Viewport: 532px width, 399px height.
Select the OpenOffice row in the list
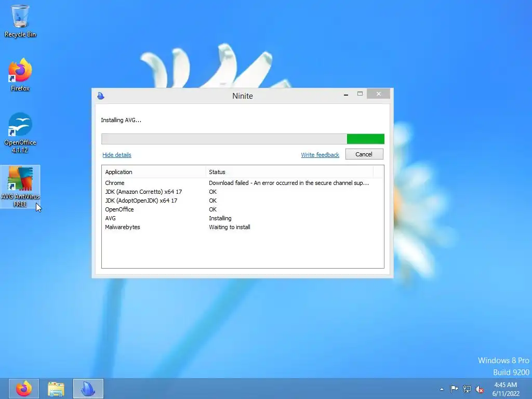tap(243, 209)
